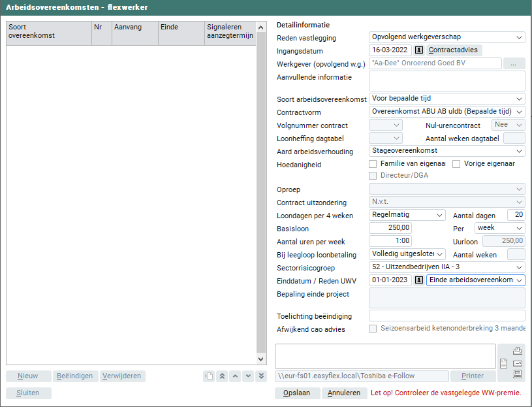Open the Sectorrisicogroep combo box
This screenshot has width=532, height=407.
(447, 267)
